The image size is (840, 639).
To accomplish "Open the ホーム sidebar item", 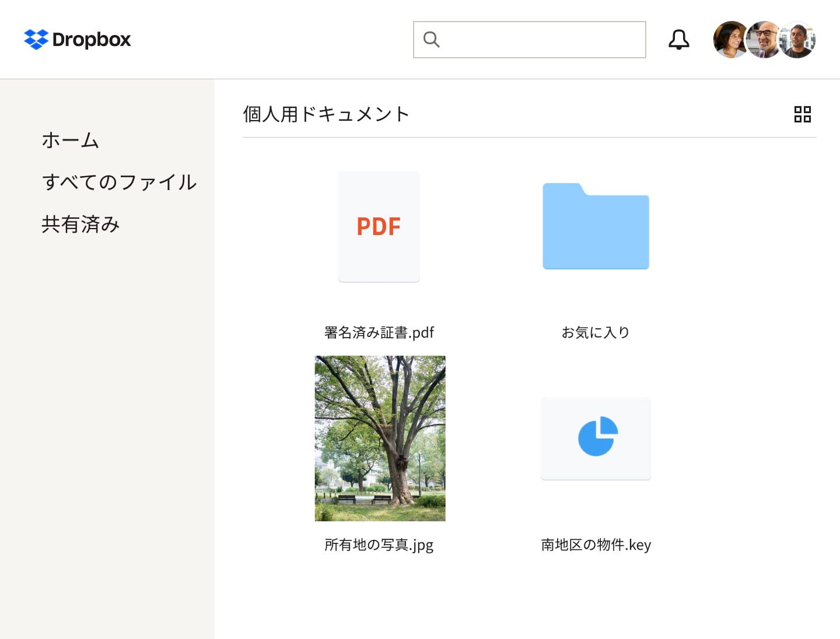I will [70, 140].
